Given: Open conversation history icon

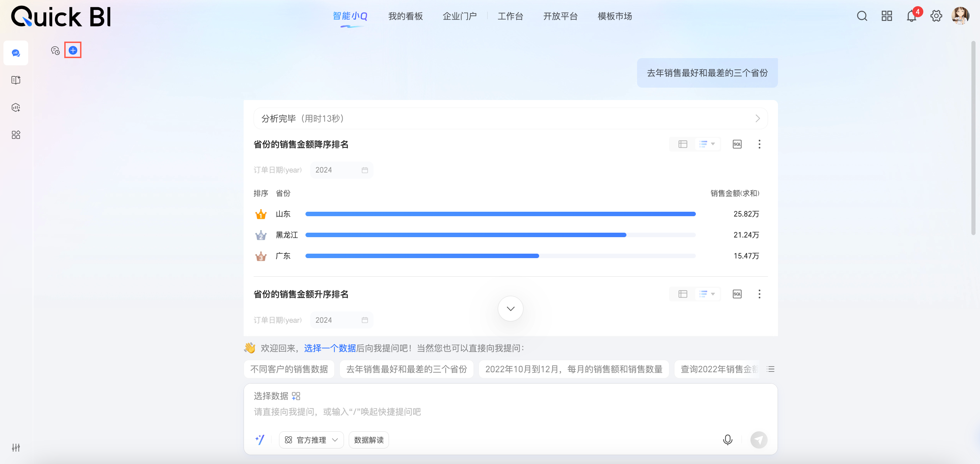Looking at the screenshot, I should tap(55, 50).
